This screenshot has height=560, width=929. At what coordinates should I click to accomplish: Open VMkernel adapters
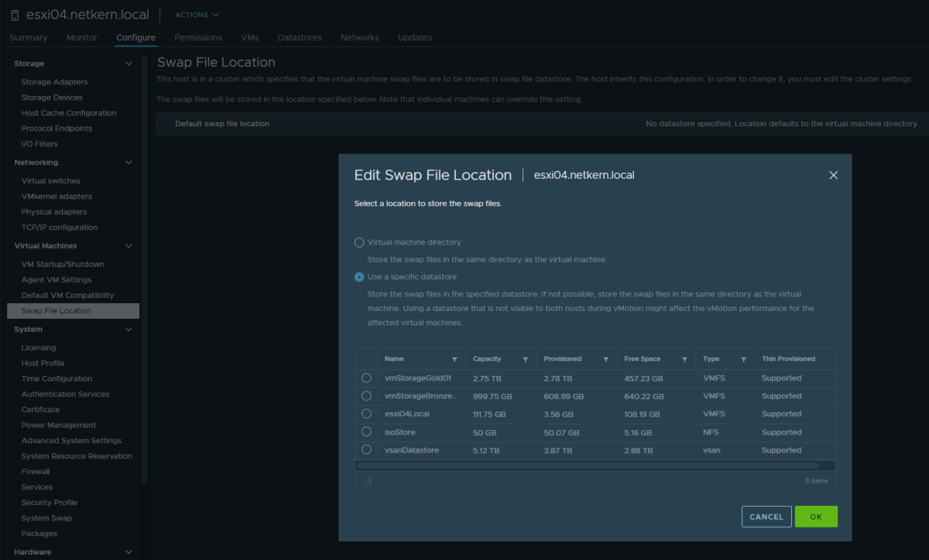click(x=57, y=196)
